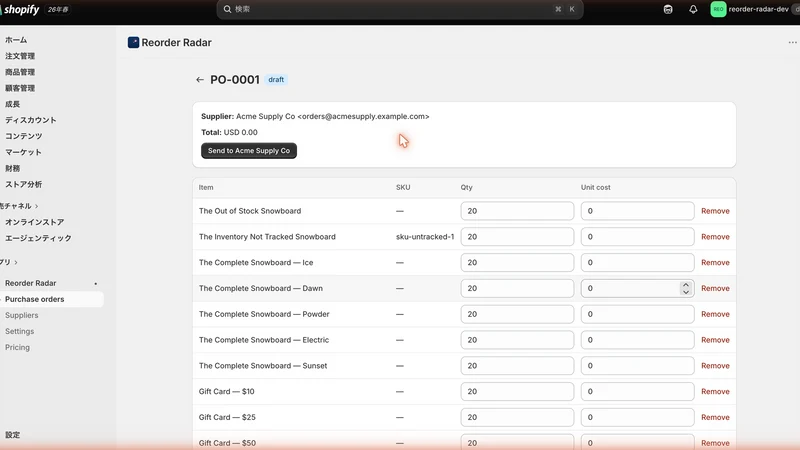The image size is (800, 450).
Task: Edit Qty for The Out of Stock Snowboard
Action: click(x=517, y=211)
